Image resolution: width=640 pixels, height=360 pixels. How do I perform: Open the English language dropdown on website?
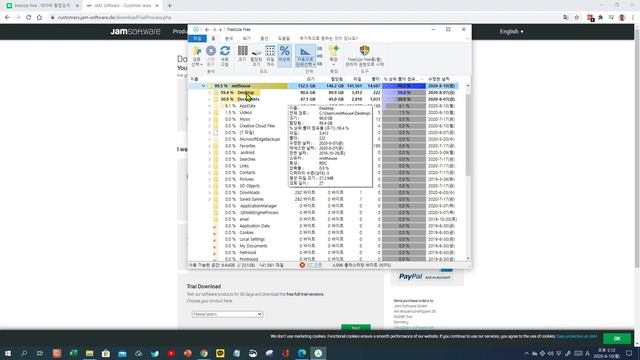511,31
